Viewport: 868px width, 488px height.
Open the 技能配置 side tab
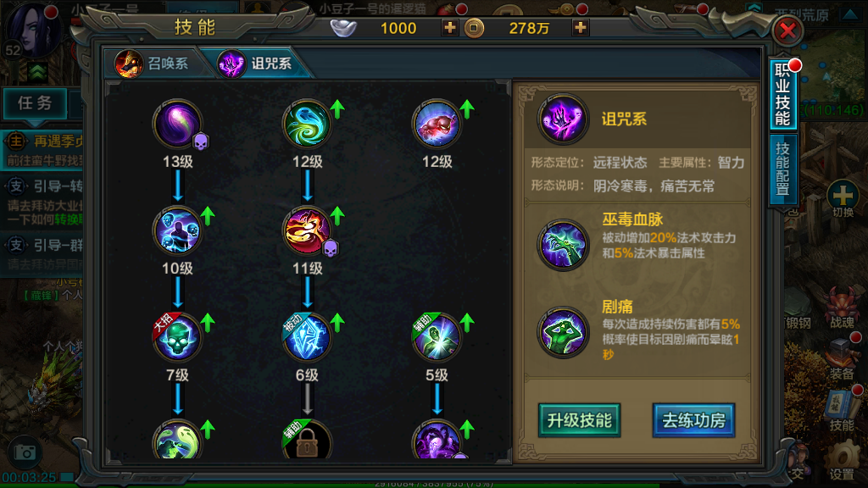tap(782, 169)
